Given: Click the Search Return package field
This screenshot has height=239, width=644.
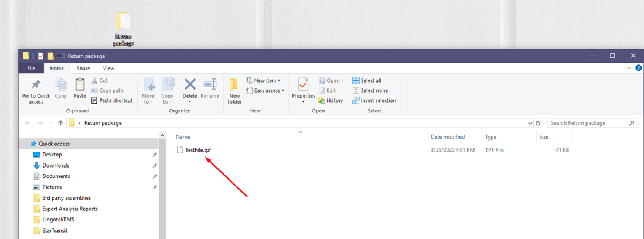Looking at the screenshot, I should click(592, 123).
